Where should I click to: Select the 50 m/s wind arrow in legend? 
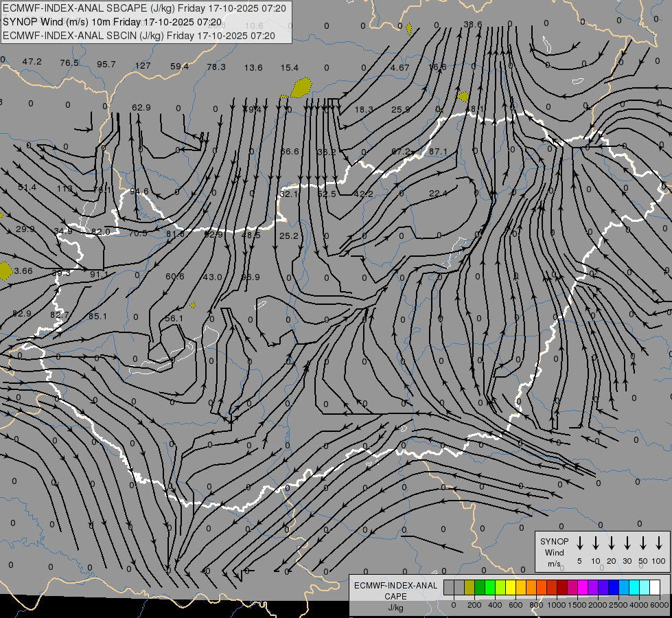pyautogui.click(x=643, y=543)
